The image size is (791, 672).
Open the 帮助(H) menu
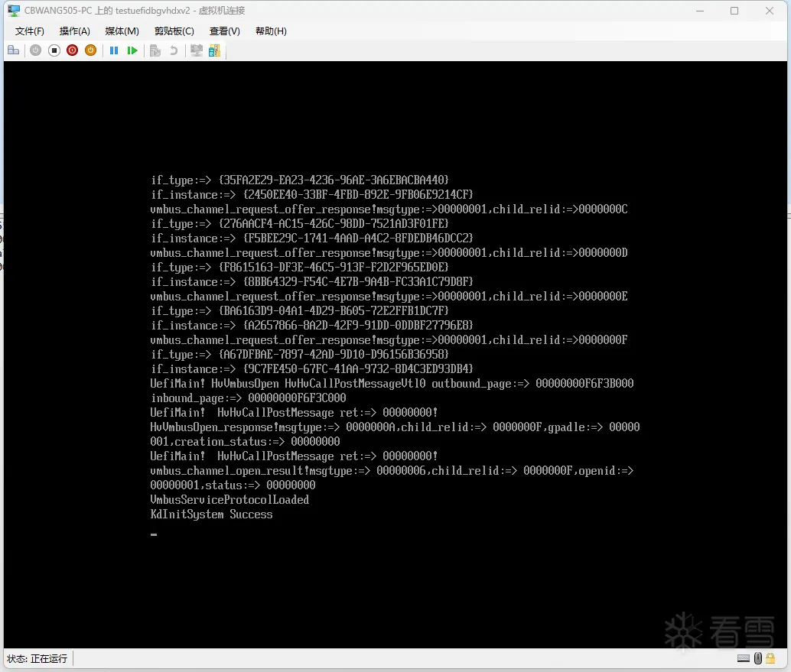coord(271,31)
